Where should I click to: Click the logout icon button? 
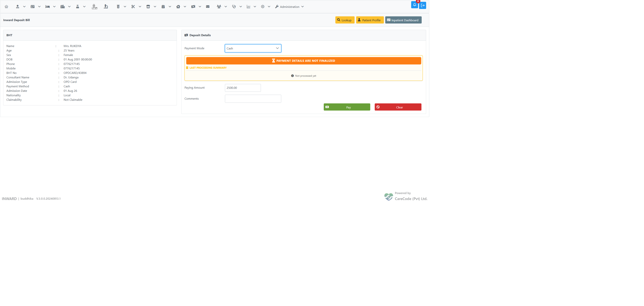pos(423,5)
